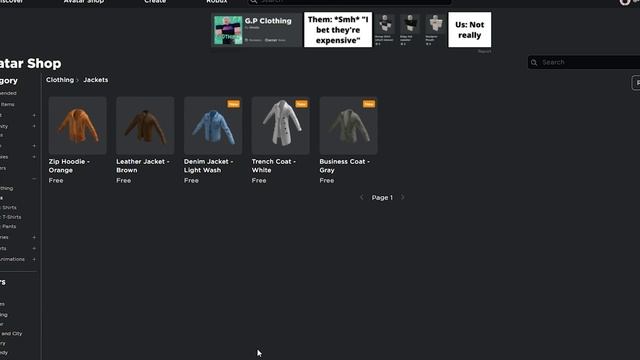
Task: Open the Business Coat - Gray thumbnail
Action: pyautogui.click(x=349, y=125)
